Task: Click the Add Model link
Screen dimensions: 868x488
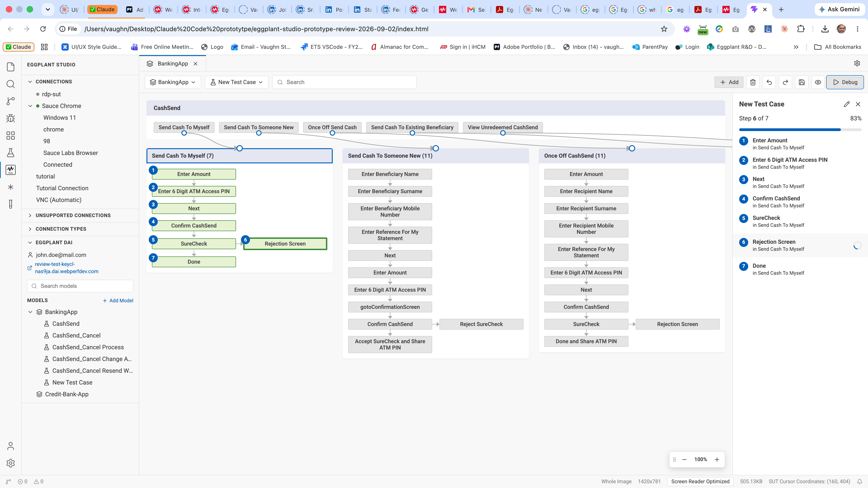Action: [118, 300]
